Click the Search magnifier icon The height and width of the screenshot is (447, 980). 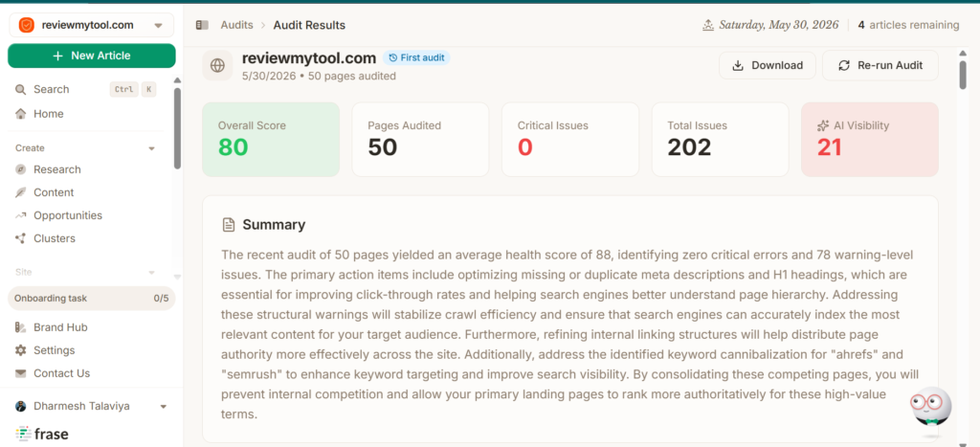tap(21, 89)
